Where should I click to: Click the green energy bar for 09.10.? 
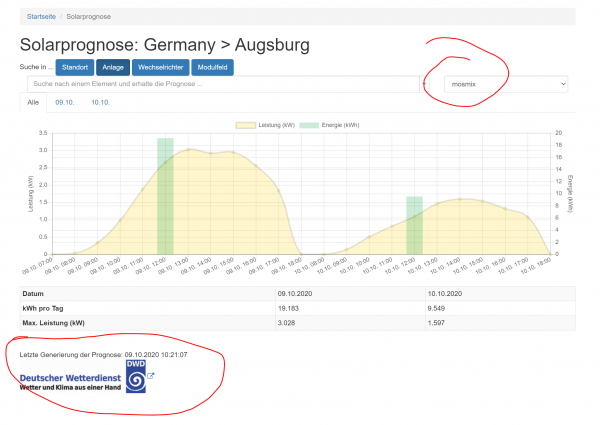165,195
